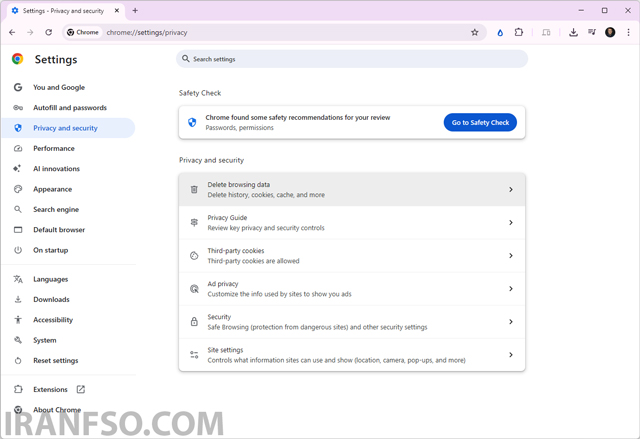Go back with the browser back arrow

click(12, 32)
